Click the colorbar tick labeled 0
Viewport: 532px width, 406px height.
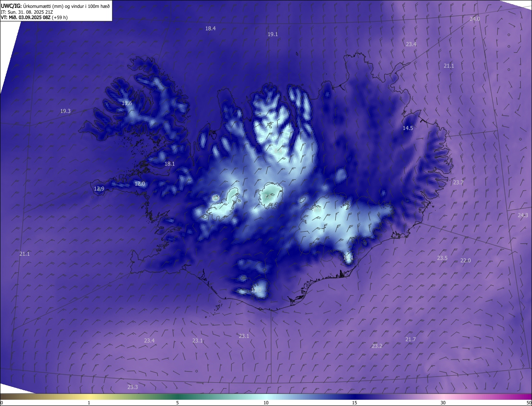pyautogui.click(x=2, y=403)
